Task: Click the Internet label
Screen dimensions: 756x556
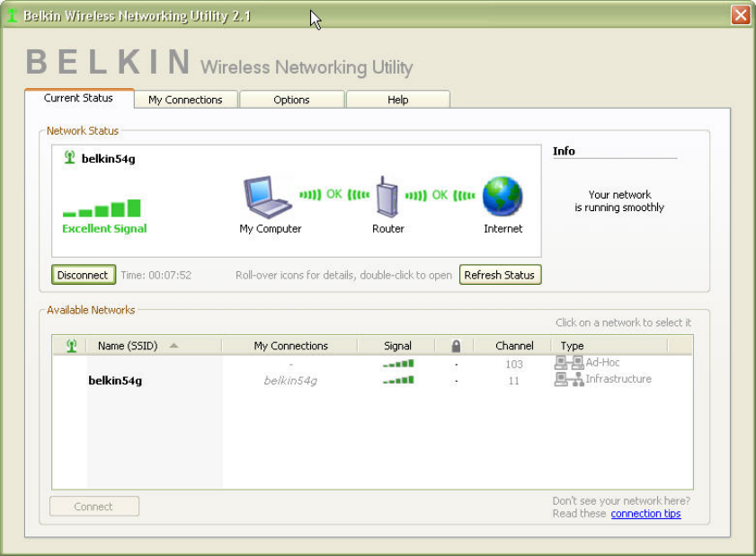Action: 503,228
